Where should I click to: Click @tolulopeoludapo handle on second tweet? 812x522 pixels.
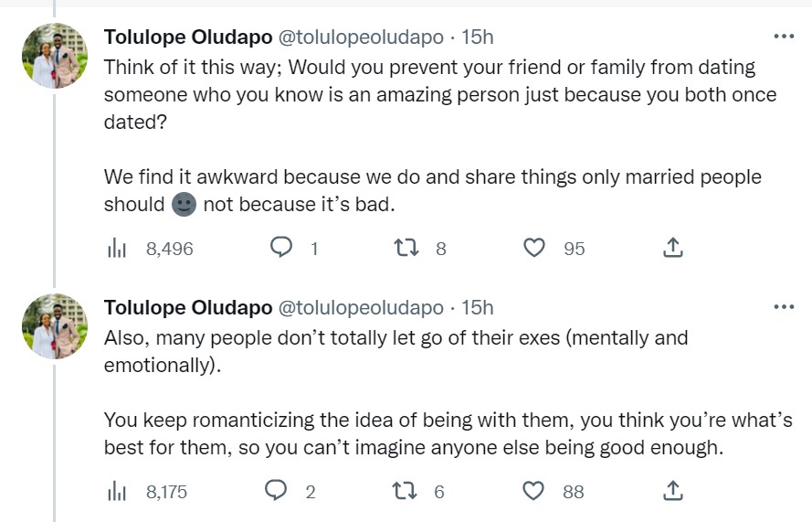pyautogui.click(x=361, y=306)
